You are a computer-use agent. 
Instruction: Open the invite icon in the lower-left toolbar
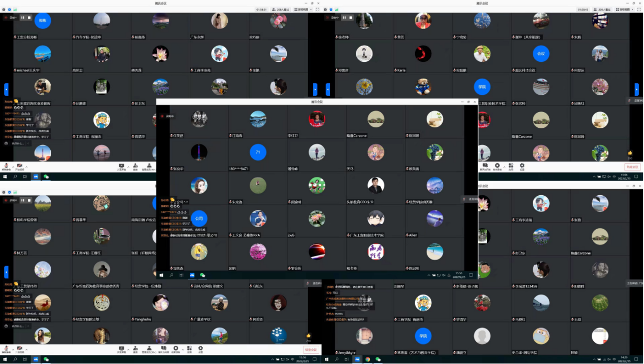click(x=135, y=349)
